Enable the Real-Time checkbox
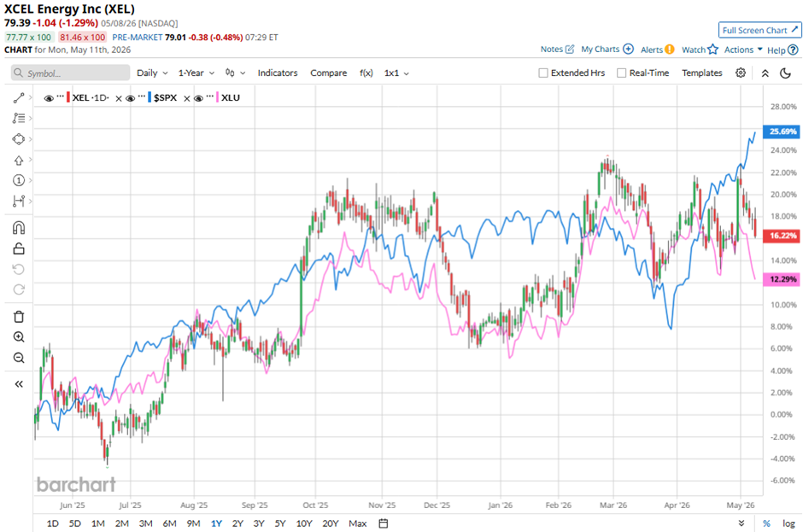The height and width of the screenshot is (532, 803). tap(621, 73)
